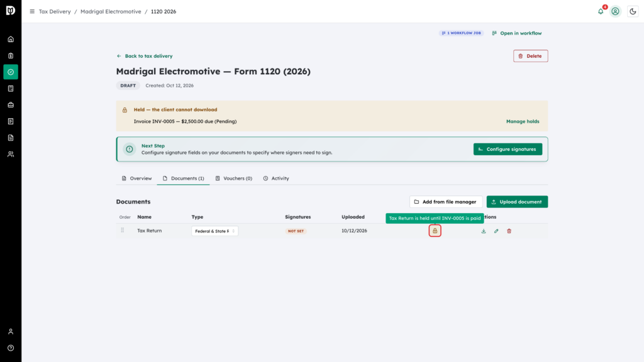
Task: Open Tax Delivery breadcrumb
Action: coord(55,11)
